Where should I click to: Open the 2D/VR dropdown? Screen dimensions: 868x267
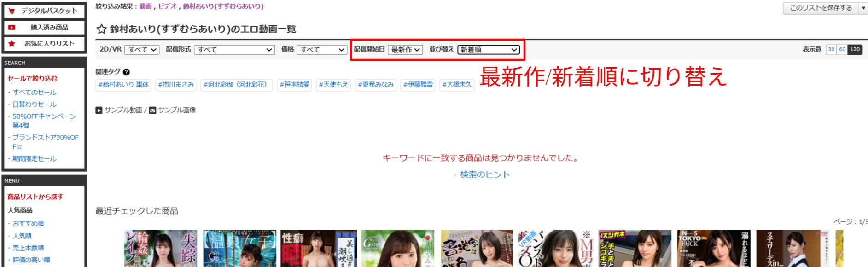point(142,50)
